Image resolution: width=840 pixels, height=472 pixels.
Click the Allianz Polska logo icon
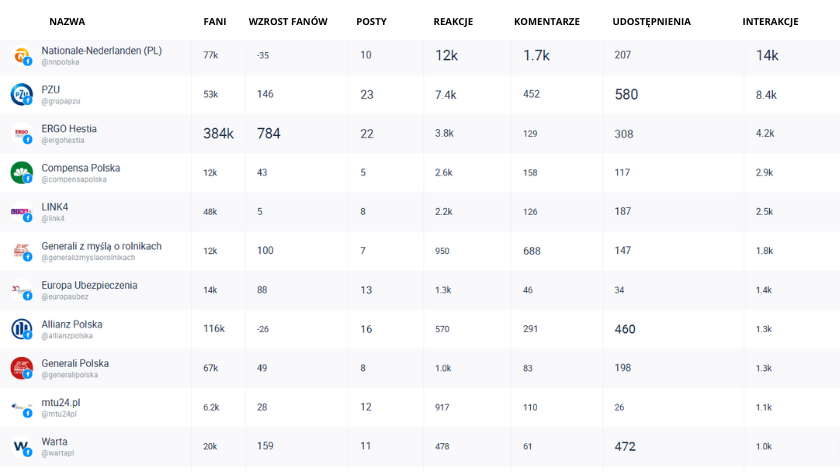21,329
